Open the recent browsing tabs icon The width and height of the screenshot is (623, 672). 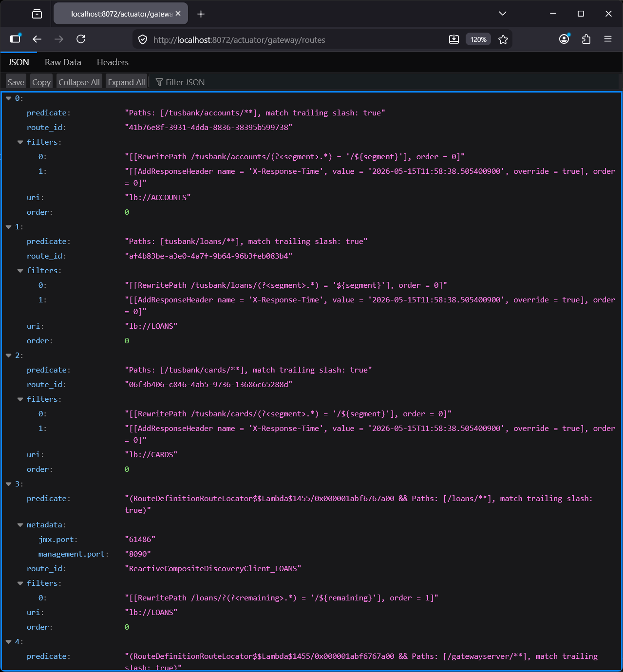pyautogui.click(x=37, y=14)
